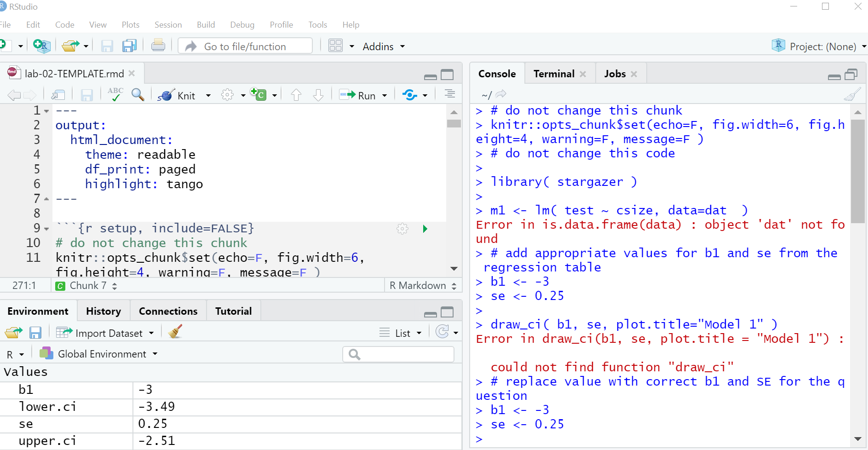Clear the console
Image resolution: width=868 pixels, height=450 pixels.
tap(852, 94)
